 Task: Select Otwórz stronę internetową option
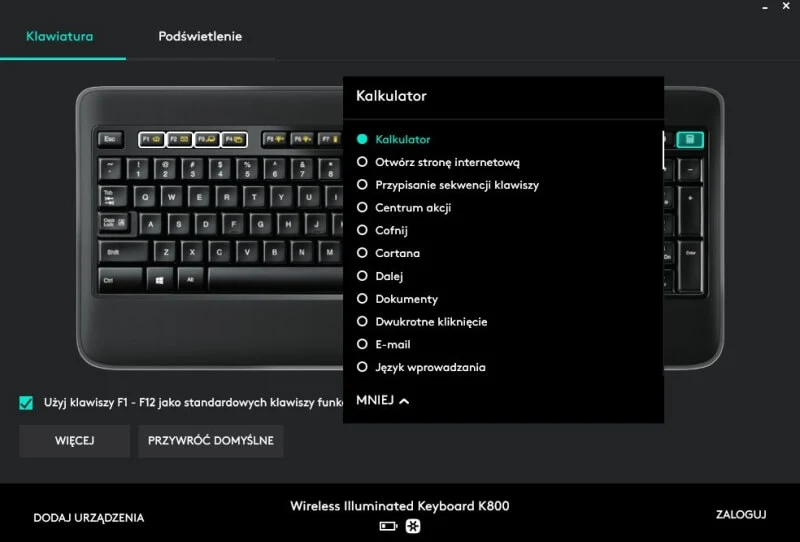click(438, 162)
